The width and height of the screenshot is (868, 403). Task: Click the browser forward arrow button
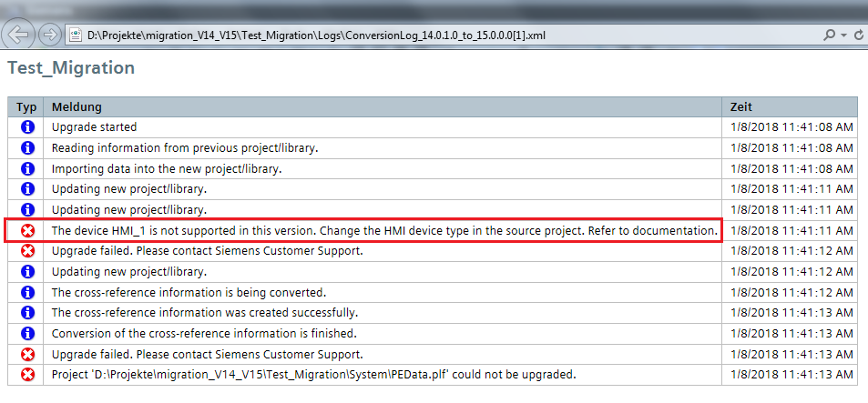tap(50, 35)
